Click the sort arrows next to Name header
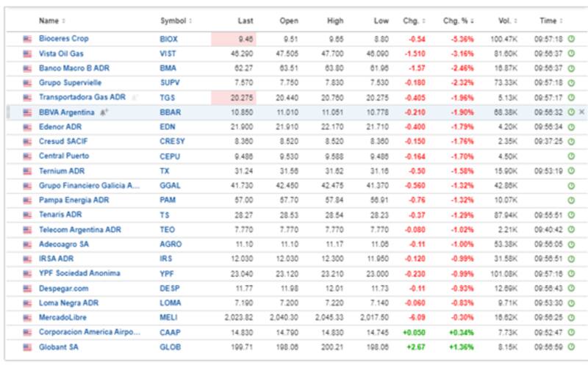Screen dimensions: 588x365 point(63,21)
